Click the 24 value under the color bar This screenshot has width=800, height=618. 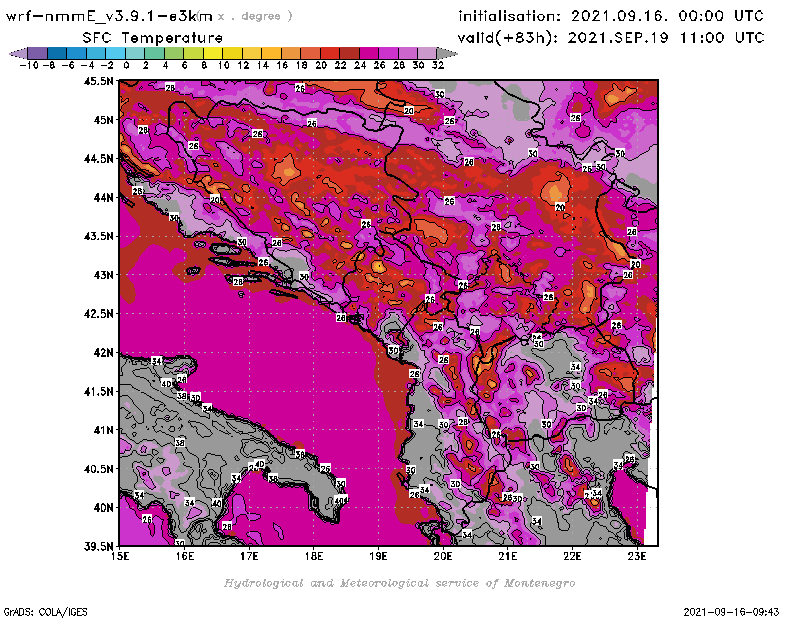(x=360, y=65)
